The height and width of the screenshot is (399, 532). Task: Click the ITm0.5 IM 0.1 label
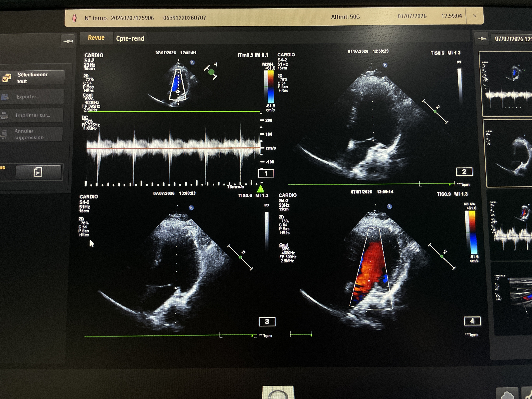point(253,55)
